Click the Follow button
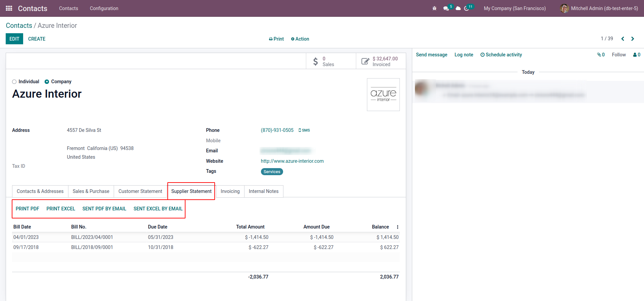644x301 pixels. 619,55
